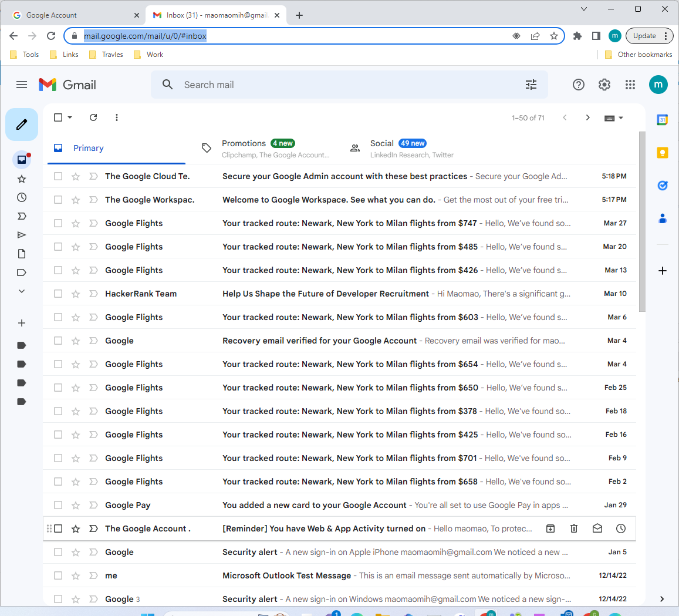Open the Work bookmarks folder

[148, 55]
